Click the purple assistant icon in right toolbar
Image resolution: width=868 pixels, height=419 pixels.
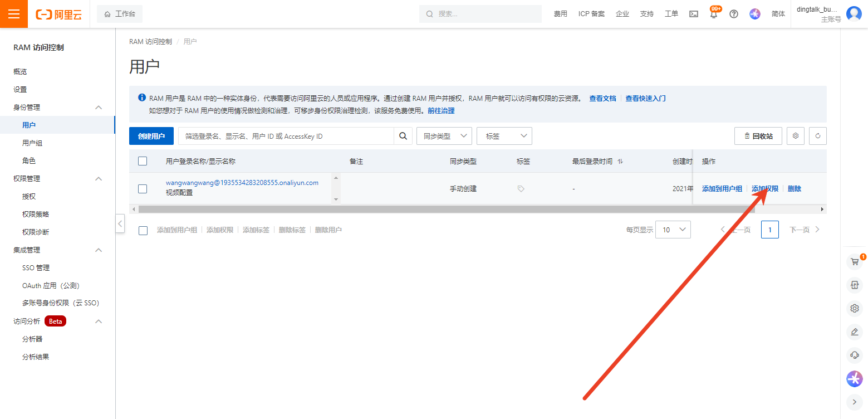tap(855, 379)
